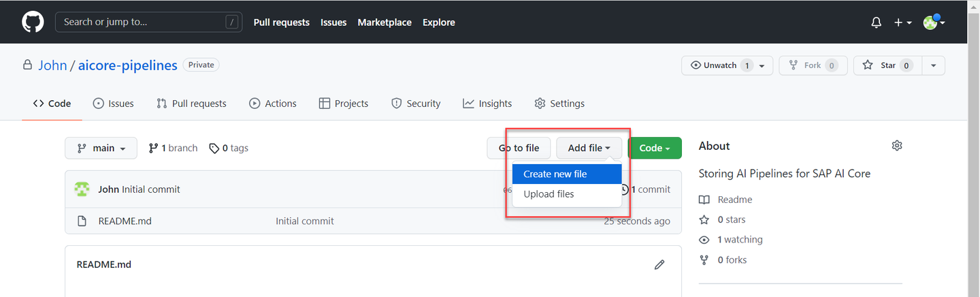
Task: Go to Marketplace
Action: point(385,22)
